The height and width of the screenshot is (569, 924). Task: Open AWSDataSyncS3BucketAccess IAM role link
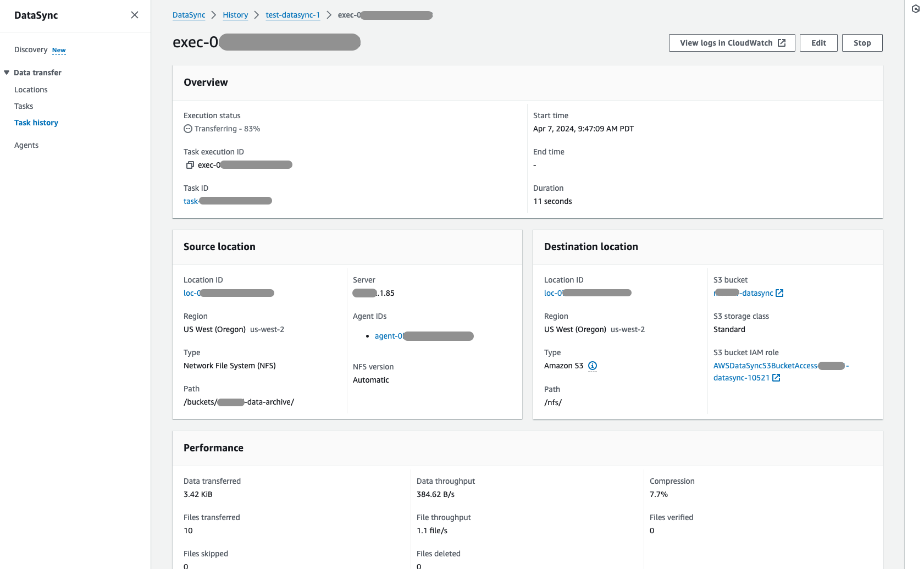pos(781,372)
